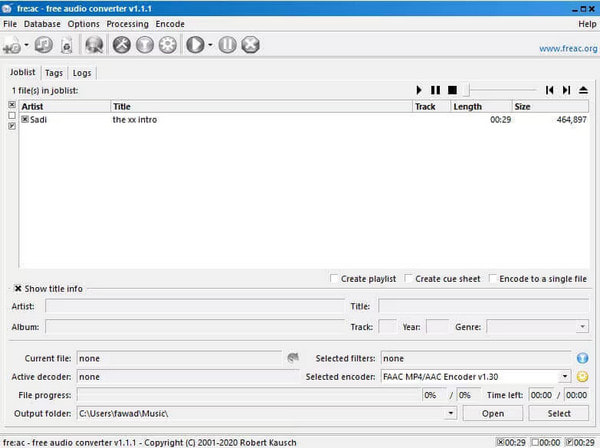The width and height of the screenshot is (600, 448).
Task: Sort joblist by Title column header
Action: [261, 106]
